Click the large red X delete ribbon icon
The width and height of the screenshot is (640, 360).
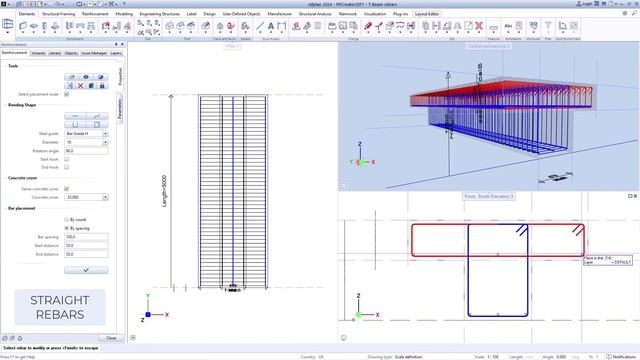[x=479, y=26]
